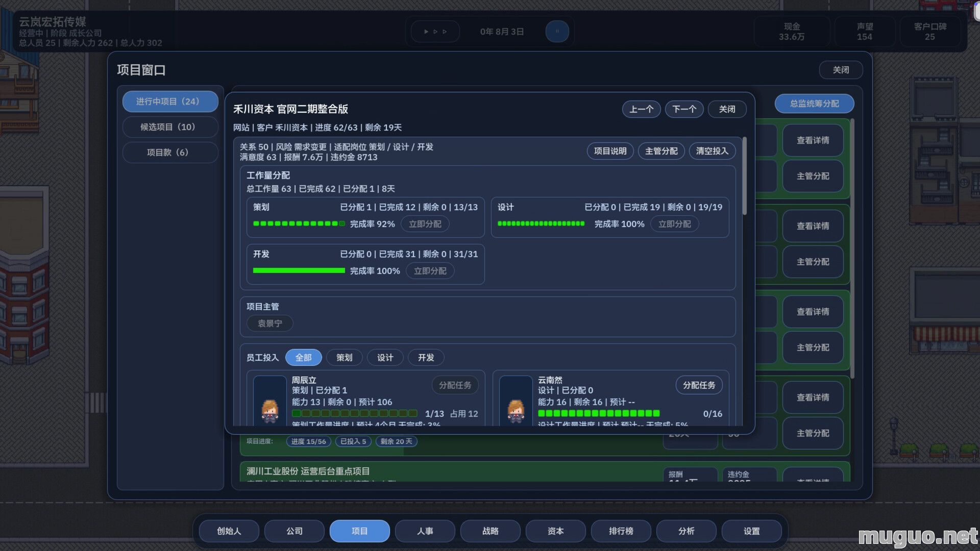Filter employees by 策划
980x551 pixels.
tap(344, 358)
